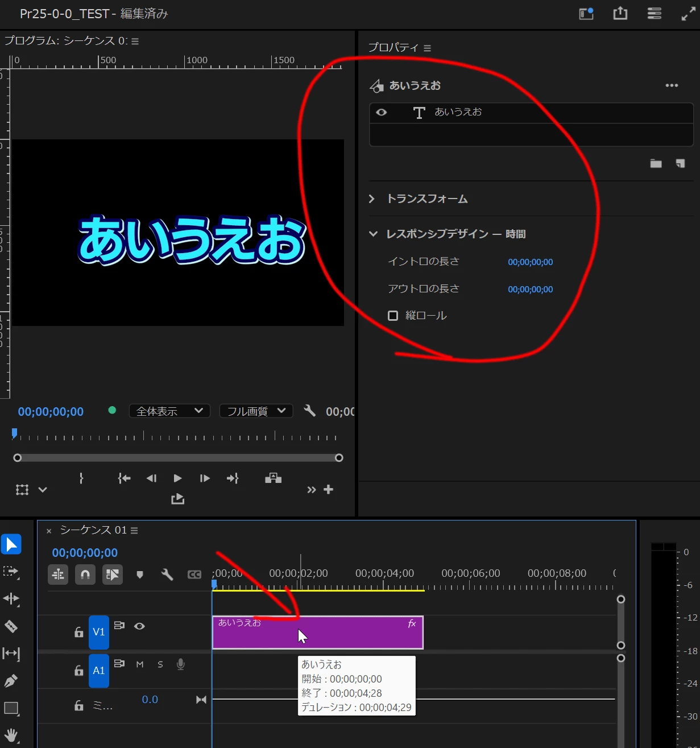
Task: Open the Program monitor panel menu
Action: coord(135,41)
